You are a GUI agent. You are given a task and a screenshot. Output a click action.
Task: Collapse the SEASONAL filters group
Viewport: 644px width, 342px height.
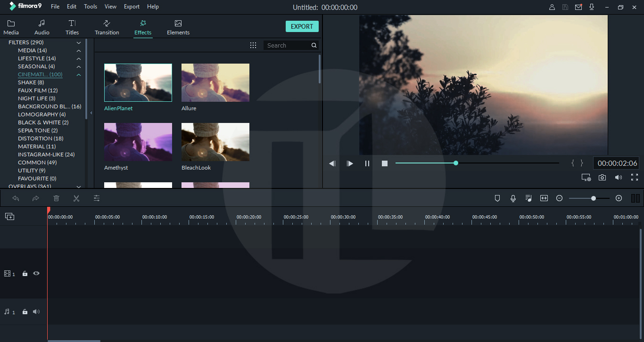(79, 66)
